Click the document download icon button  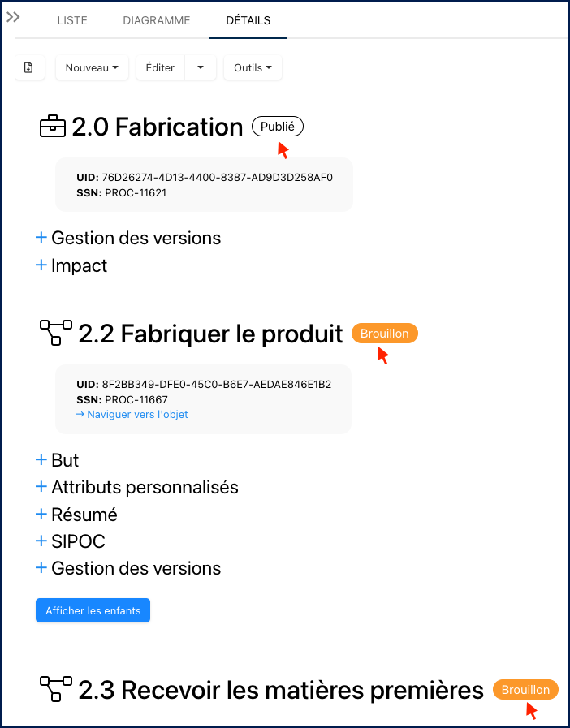28,68
